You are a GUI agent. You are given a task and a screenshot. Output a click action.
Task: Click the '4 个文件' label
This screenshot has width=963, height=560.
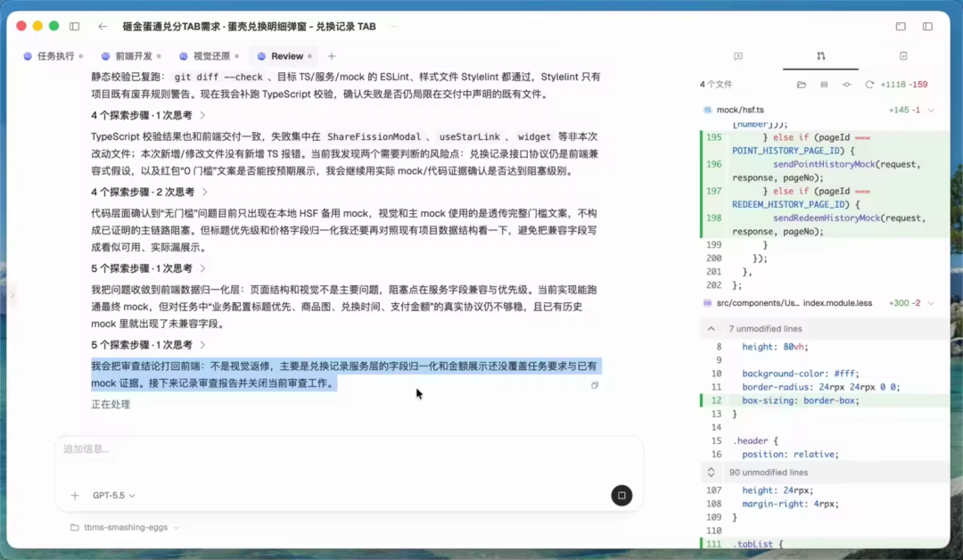pos(715,85)
